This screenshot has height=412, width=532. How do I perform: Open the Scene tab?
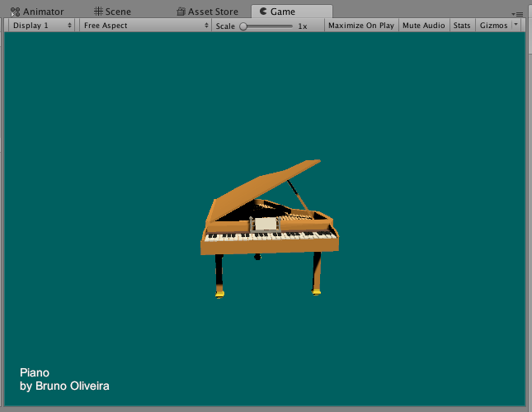pyautogui.click(x=112, y=12)
